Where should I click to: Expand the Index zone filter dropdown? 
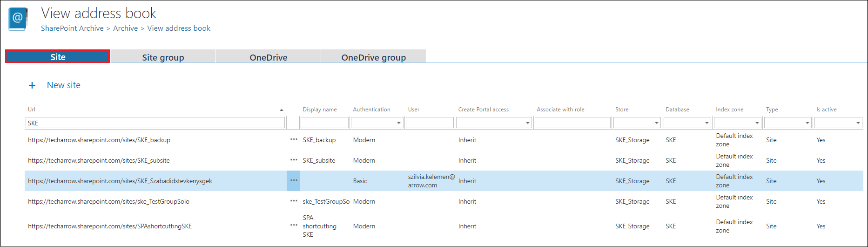pyautogui.click(x=757, y=123)
